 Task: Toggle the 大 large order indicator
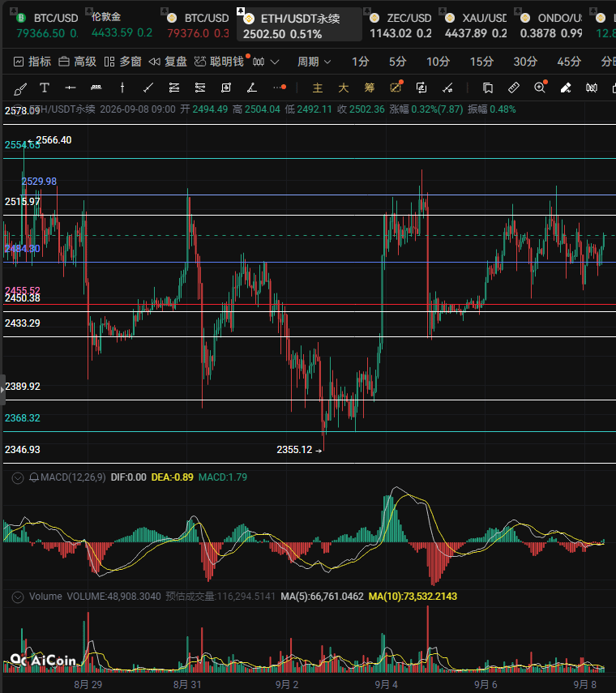tap(344, 88)
